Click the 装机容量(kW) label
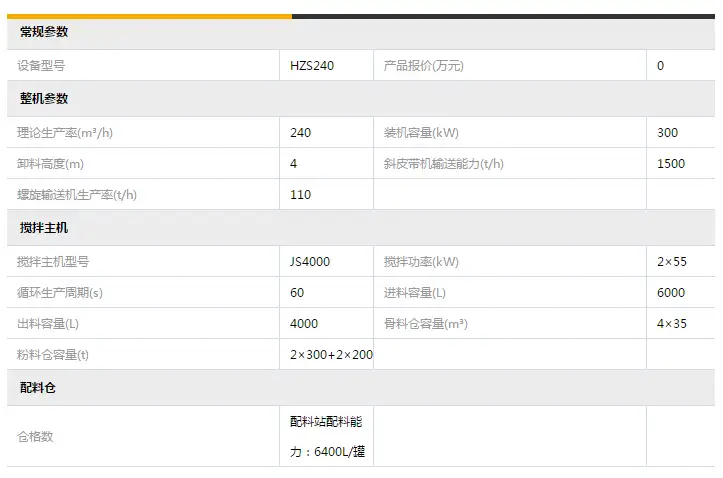The height and width of the screenshot is (478, 723). pyautogui.click(x=421, y=133)
